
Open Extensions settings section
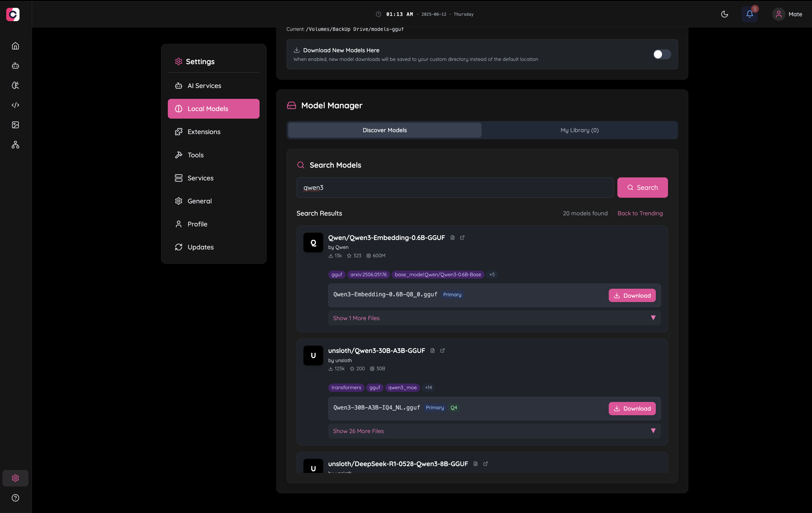click(x=204, y=132)
